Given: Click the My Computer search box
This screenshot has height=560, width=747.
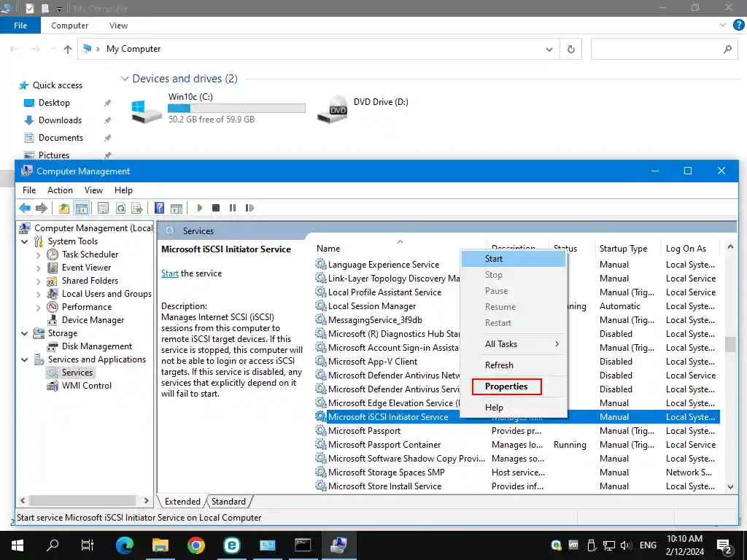Looking at the screenshot, I should tap(665, 49).
